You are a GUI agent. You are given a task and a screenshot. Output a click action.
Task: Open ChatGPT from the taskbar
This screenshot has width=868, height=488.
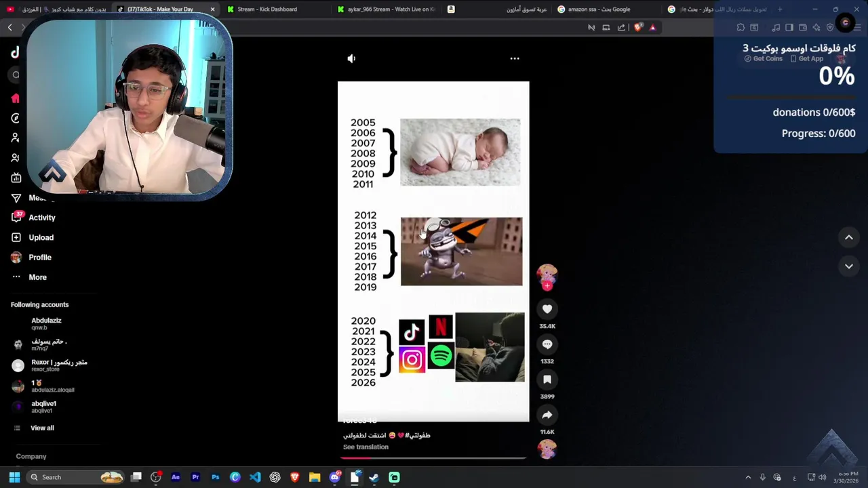click(x=275, y=477)
